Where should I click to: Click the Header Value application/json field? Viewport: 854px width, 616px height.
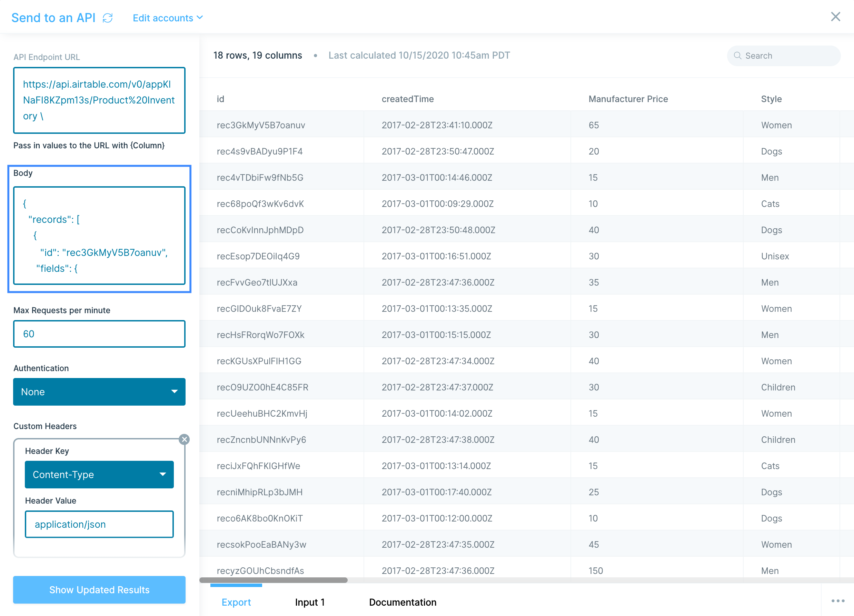(x=99, y=524)
